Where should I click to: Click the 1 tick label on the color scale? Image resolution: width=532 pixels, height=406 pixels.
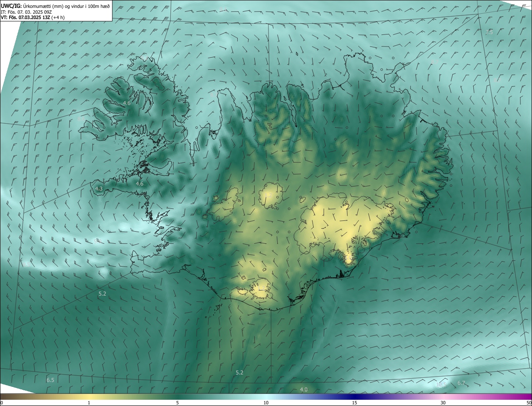[89, 403]
